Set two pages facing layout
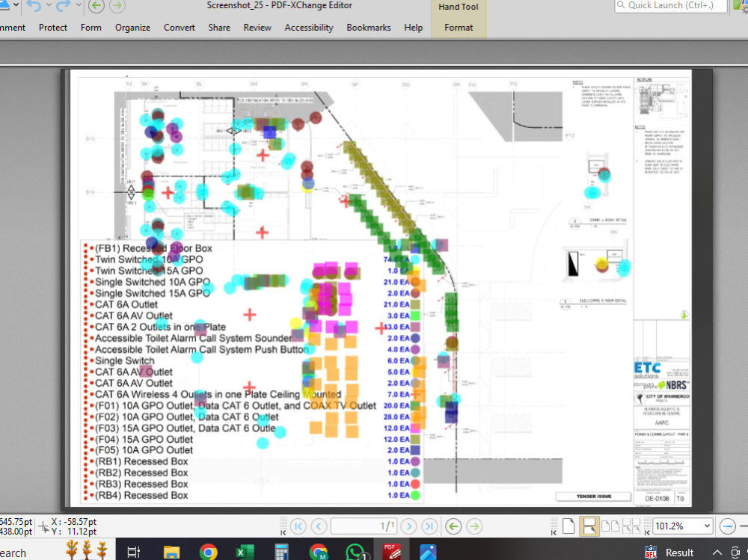 click(x=610, y=526)
